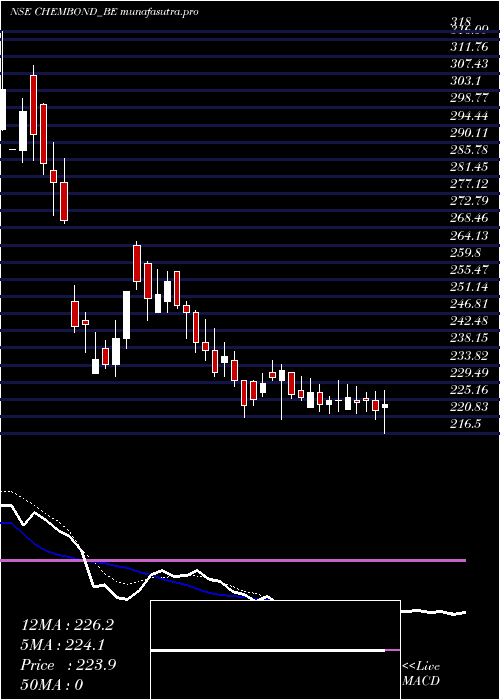Click the 229.49 price axis label

pos(469,373)
